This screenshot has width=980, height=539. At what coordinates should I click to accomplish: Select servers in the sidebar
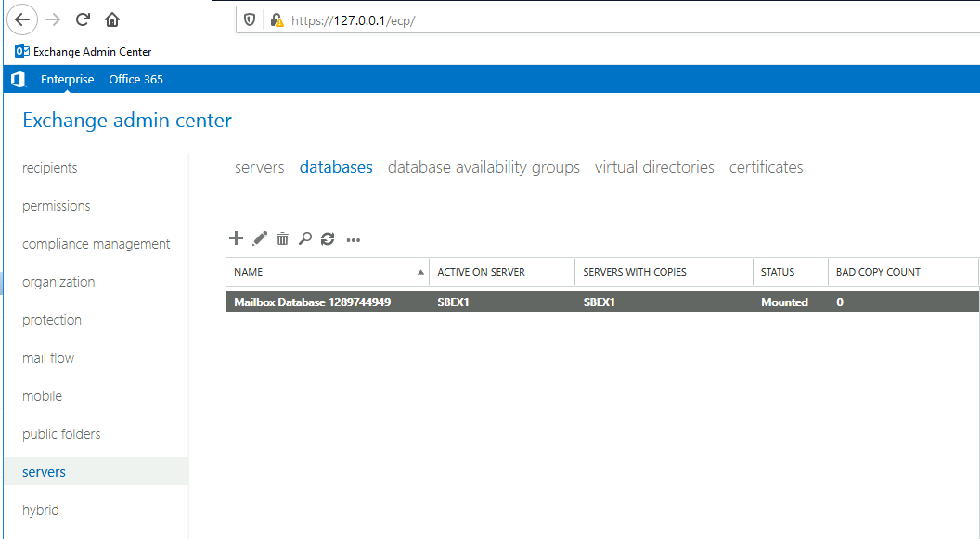pos(97,471)
